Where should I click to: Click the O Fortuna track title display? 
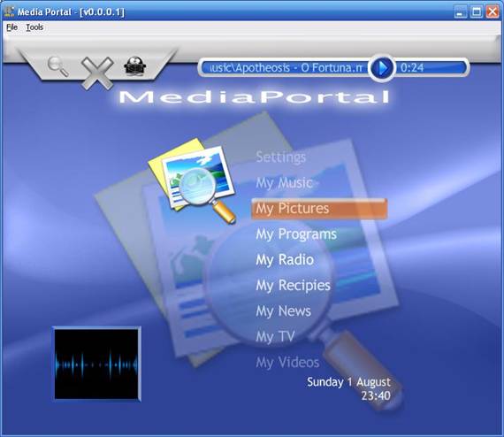pyautogui.click(x=286, y=68)
